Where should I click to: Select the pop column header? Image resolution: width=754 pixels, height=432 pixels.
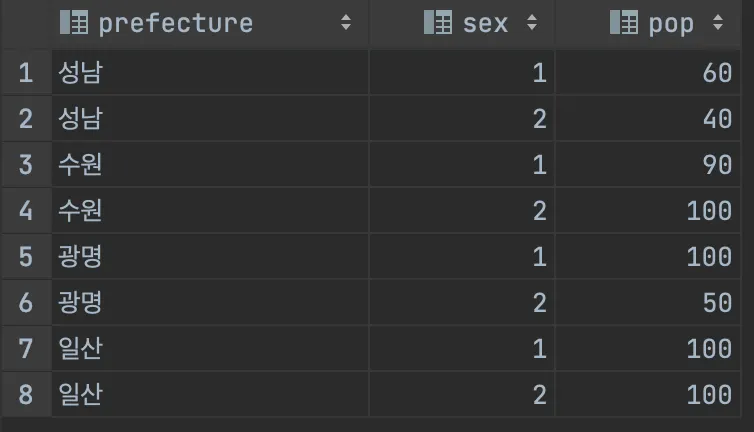pyautogui.click(x=671, y=23)
